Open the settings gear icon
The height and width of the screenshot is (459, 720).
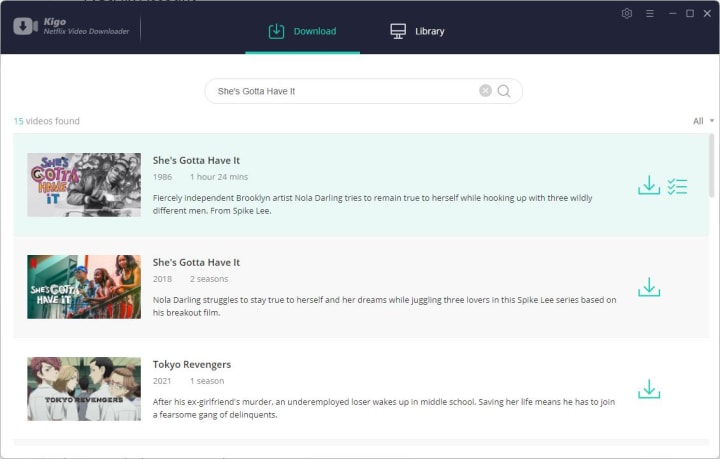[x=627, y=14]
